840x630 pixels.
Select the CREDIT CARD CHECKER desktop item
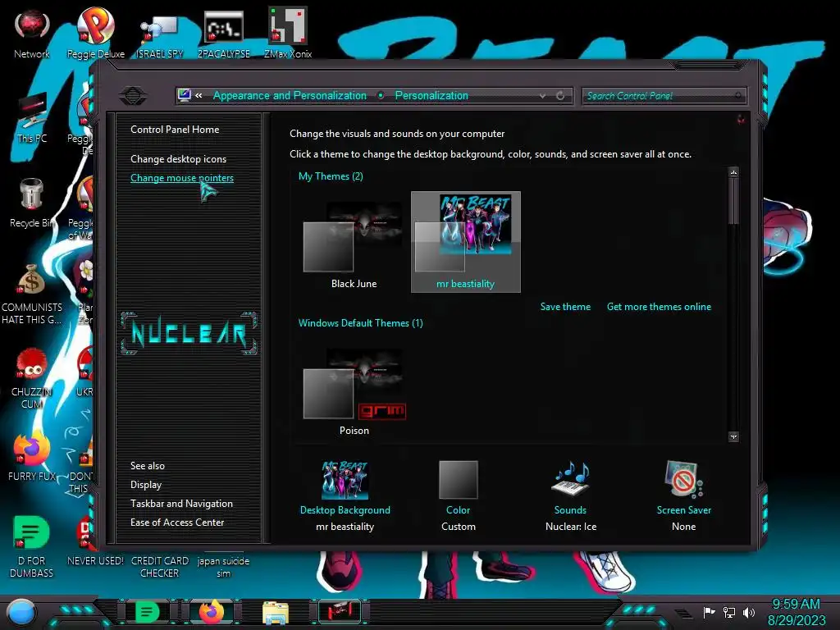coord(160,567)
